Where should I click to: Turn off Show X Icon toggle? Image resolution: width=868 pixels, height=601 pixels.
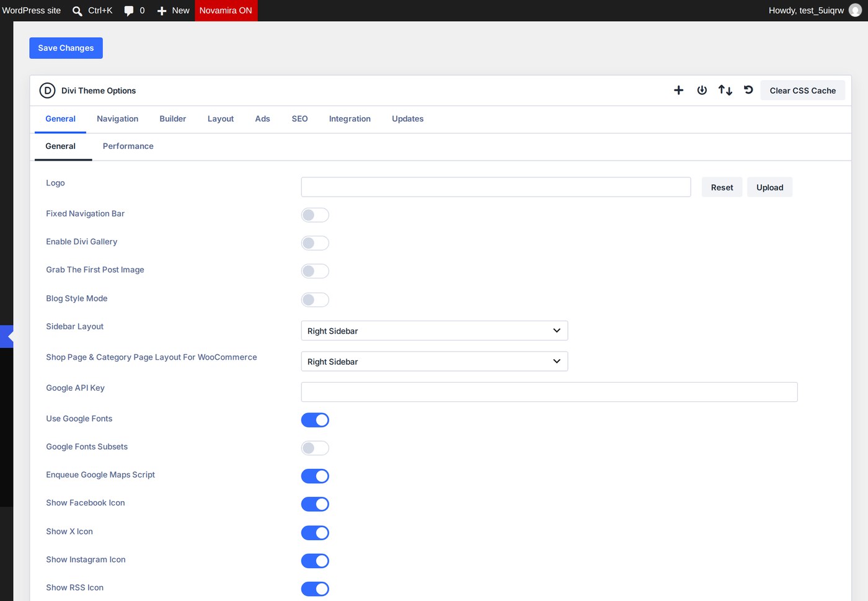[315, 533]
